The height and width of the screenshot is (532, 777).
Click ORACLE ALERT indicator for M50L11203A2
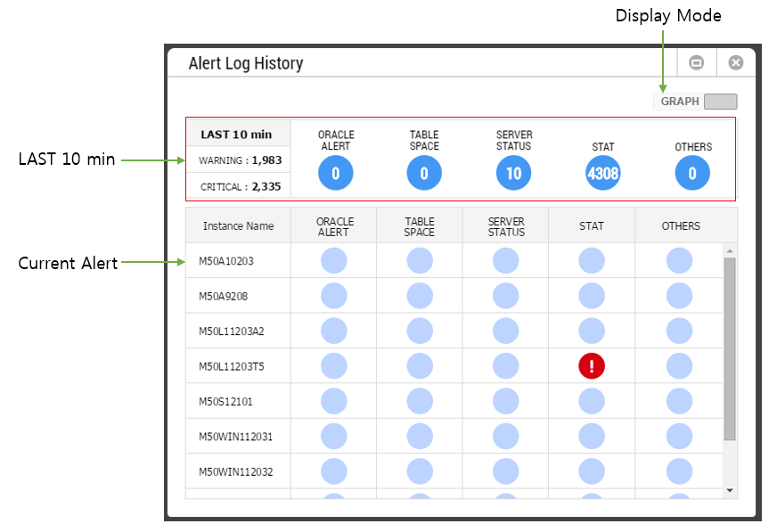point(334,331)
